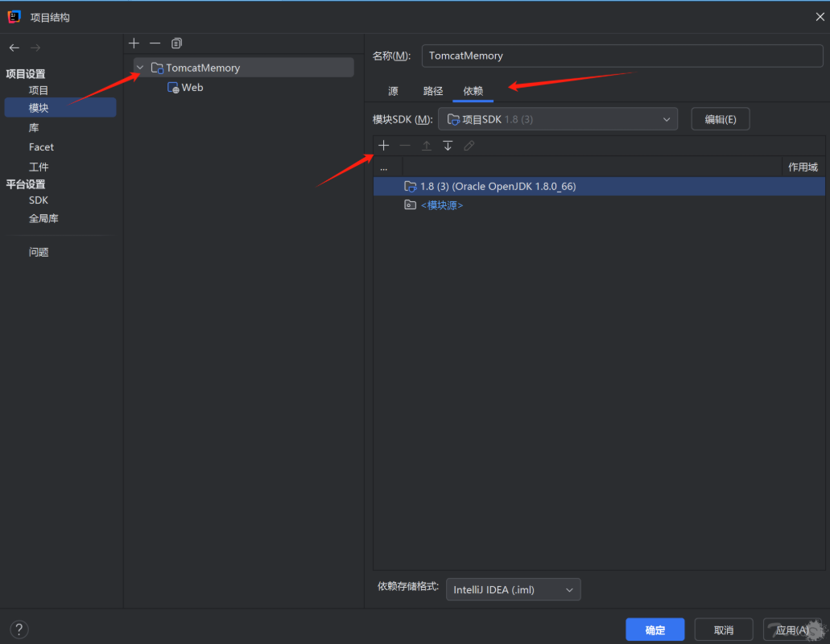This screenshot has height=644, width=830.
Task: Open 项目 settings in sidebar
Action: pyautogui.click(x=39, y=90)
